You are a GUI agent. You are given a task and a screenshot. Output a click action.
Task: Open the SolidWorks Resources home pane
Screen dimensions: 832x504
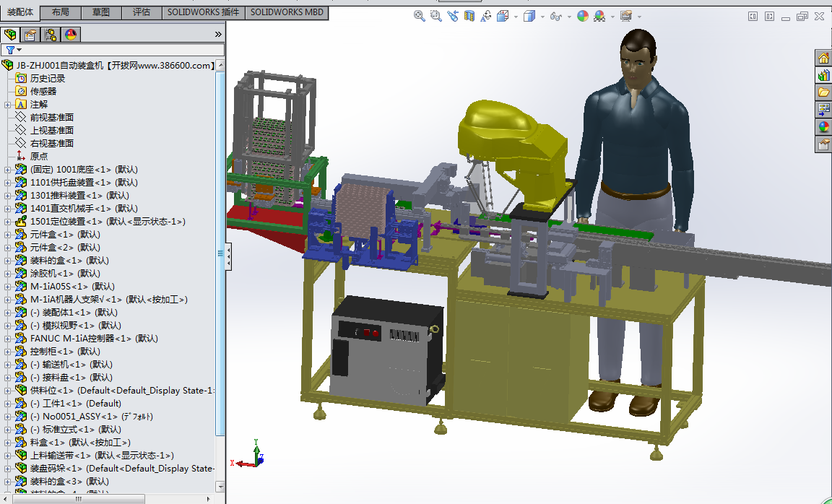click(x=823, y=58)
